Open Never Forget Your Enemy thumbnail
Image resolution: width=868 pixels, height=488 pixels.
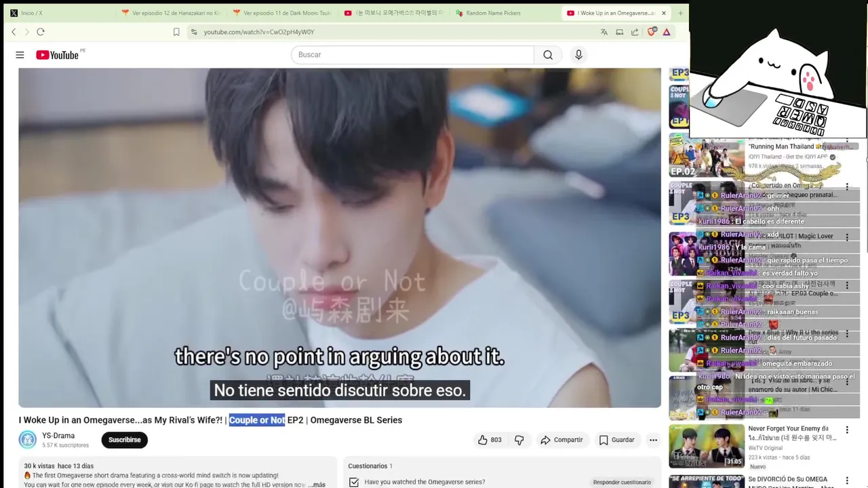coord(707,446)
